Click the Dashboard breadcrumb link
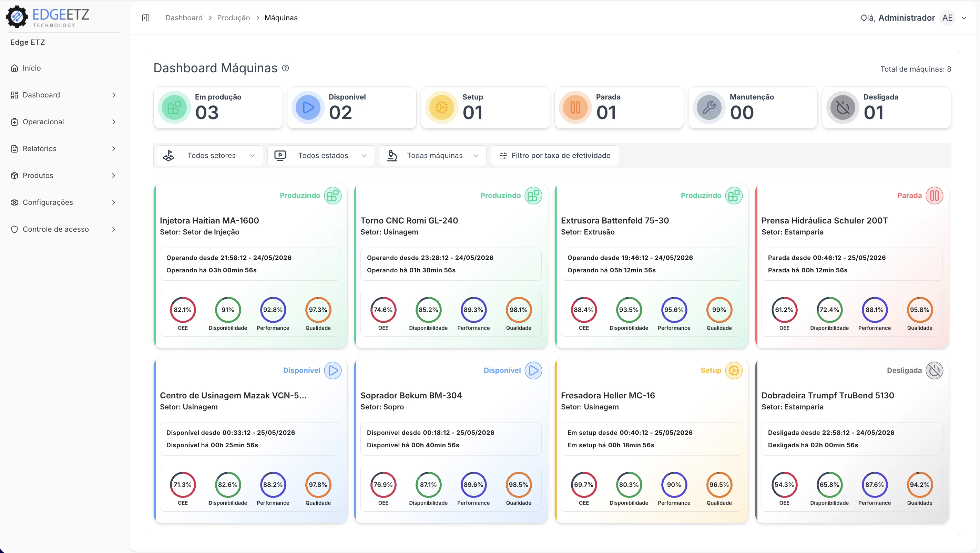980x553 pixels. pyautogui.click(x=184, y=18)
